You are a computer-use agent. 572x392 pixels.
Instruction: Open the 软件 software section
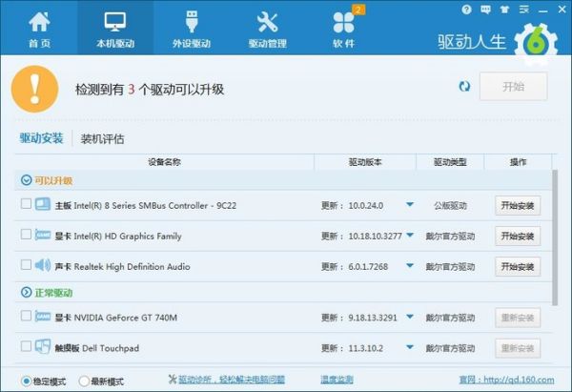pos(343,29)
